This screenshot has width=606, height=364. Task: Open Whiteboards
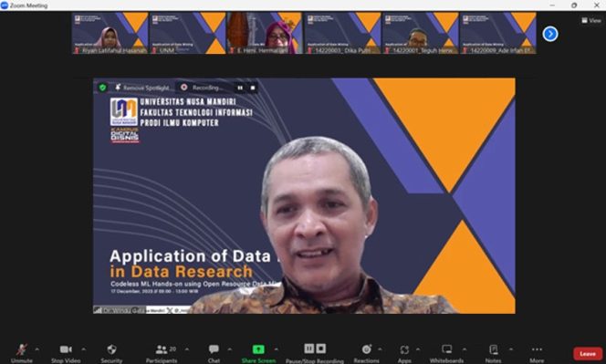click(x=447, y=353)
